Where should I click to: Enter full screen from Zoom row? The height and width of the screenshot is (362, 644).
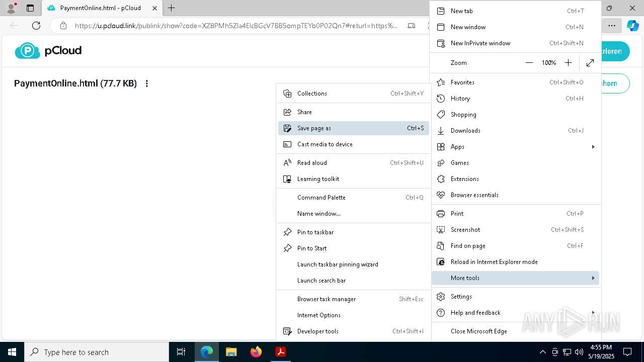pos(590,63)
